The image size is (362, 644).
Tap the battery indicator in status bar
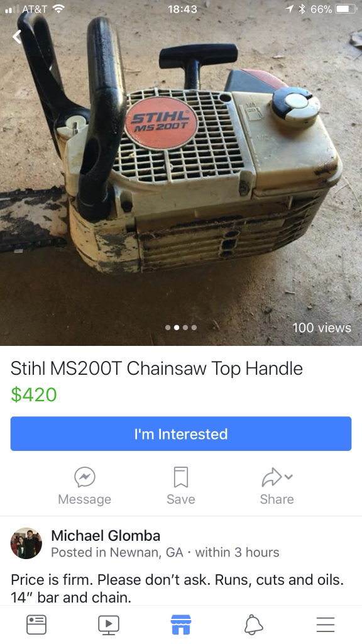click(x=346, y=9)
